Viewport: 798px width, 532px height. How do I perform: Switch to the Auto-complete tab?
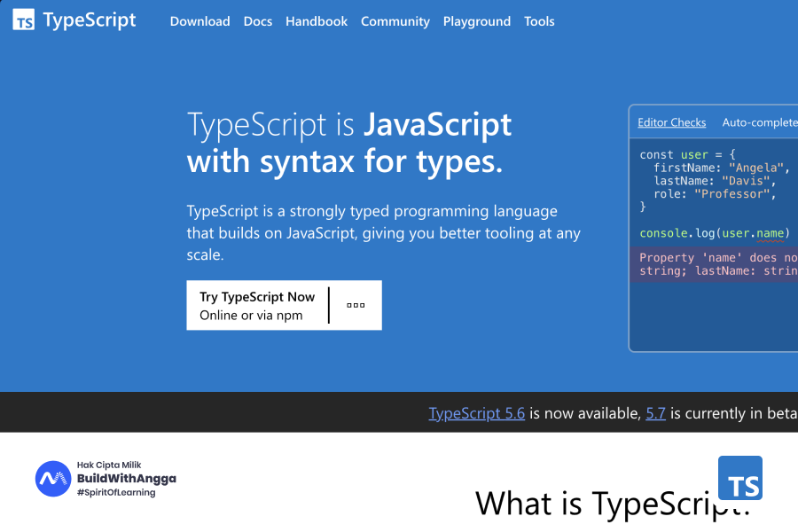(x=760, y=122)
